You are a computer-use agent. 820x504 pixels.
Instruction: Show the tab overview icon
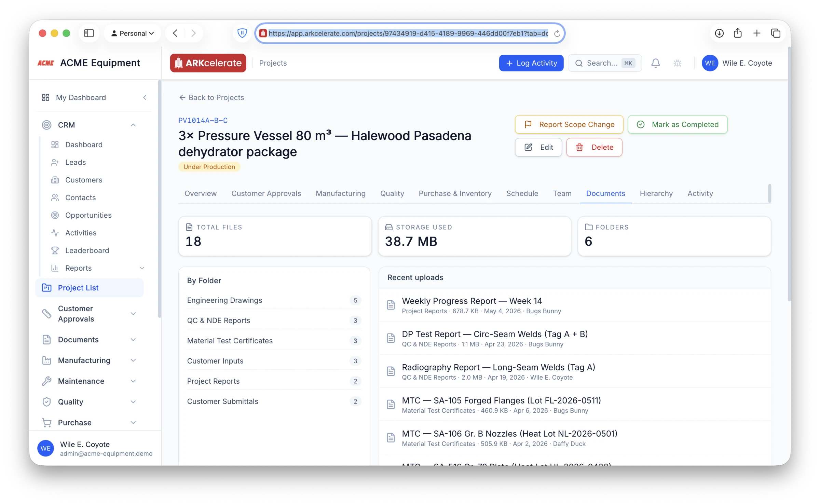[776, 33]
